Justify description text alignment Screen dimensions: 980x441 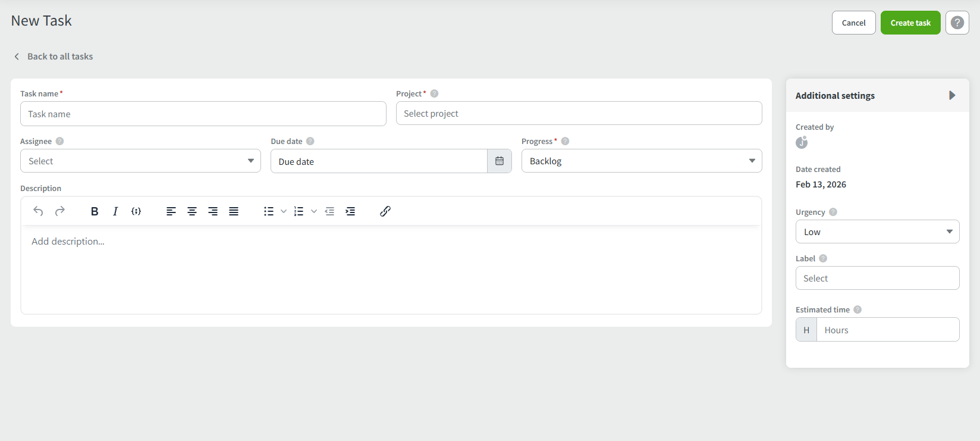(234, 211)
